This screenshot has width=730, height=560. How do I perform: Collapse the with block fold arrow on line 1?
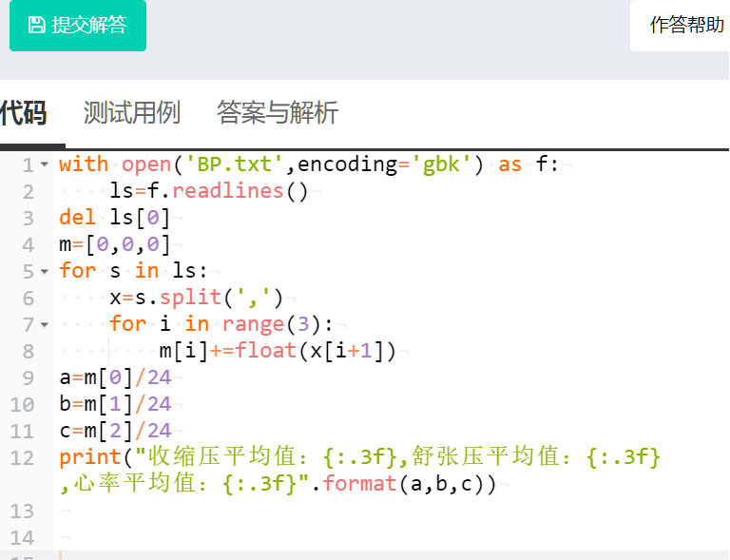pos(45,164)
